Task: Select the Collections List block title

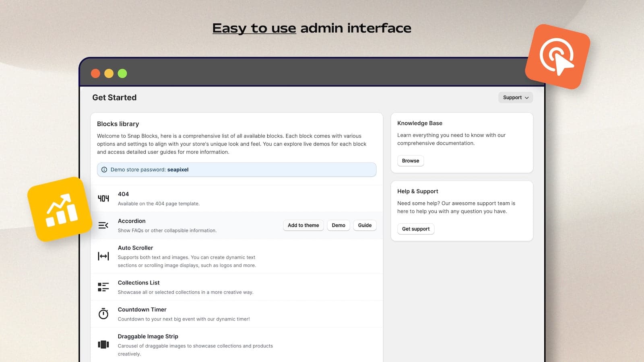Action: click(138, 283)
